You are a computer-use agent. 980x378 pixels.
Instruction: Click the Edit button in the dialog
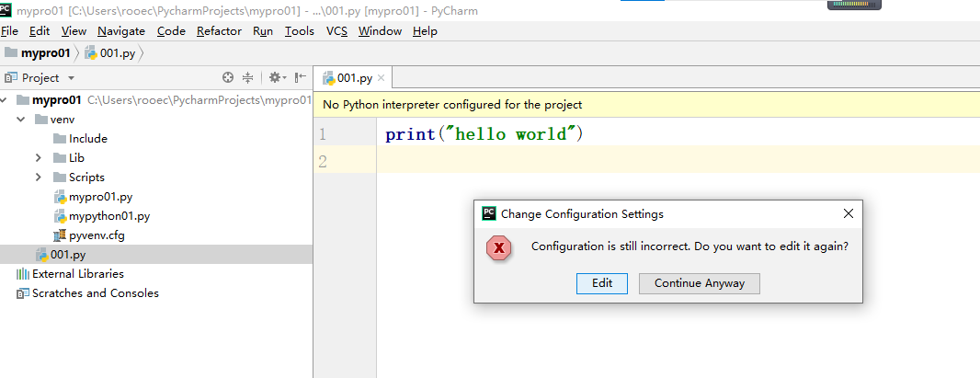pyautogui.click(x=602, y=283)
